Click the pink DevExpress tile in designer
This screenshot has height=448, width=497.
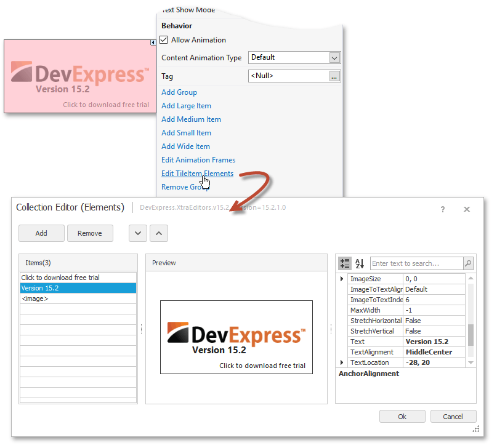point(80,76)
